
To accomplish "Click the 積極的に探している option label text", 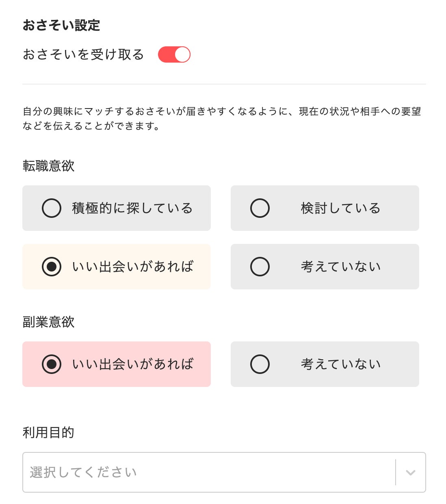I will pyautogui.click(x=132, y=208).
